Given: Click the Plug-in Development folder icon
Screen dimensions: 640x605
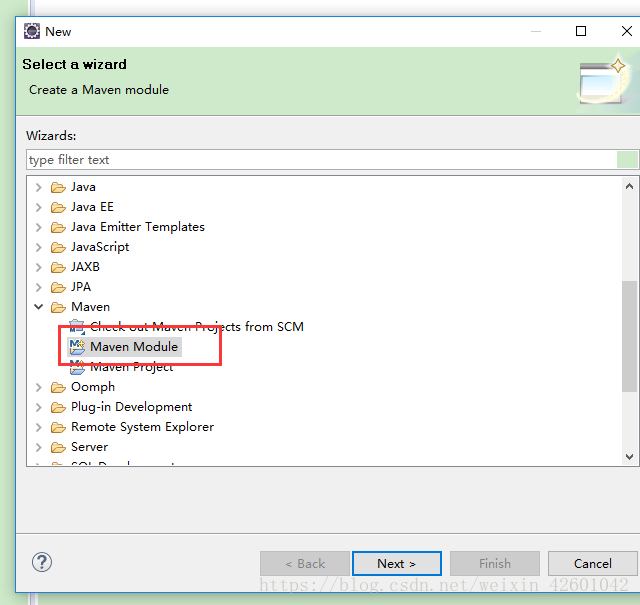Looking at the screenshot, I should point(58,407).
